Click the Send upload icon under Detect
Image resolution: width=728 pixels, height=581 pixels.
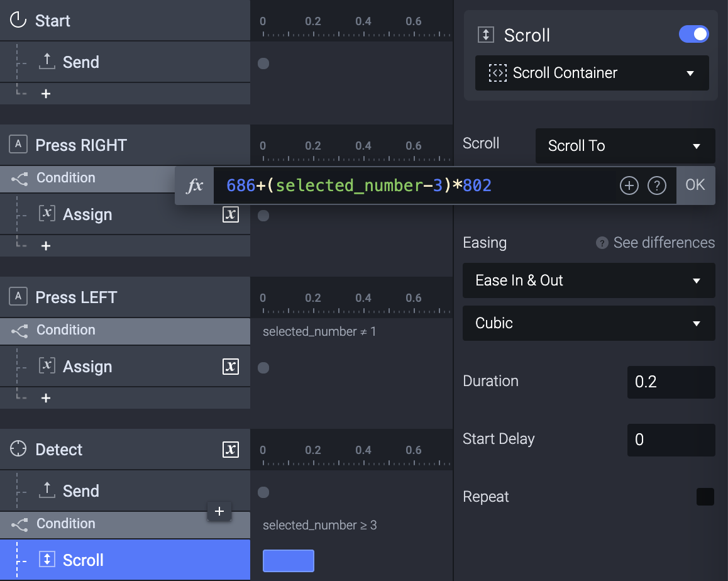coord(47,490)
